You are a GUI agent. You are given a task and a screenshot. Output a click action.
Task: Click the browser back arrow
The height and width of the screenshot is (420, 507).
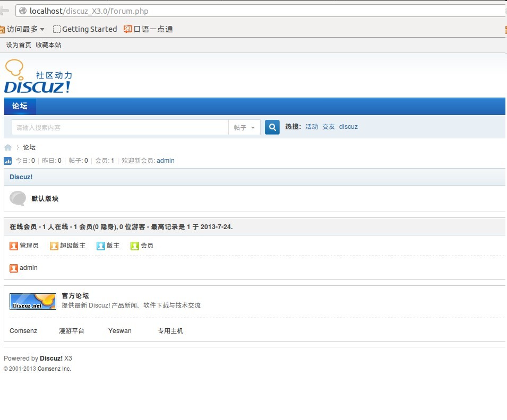(4, 11)
